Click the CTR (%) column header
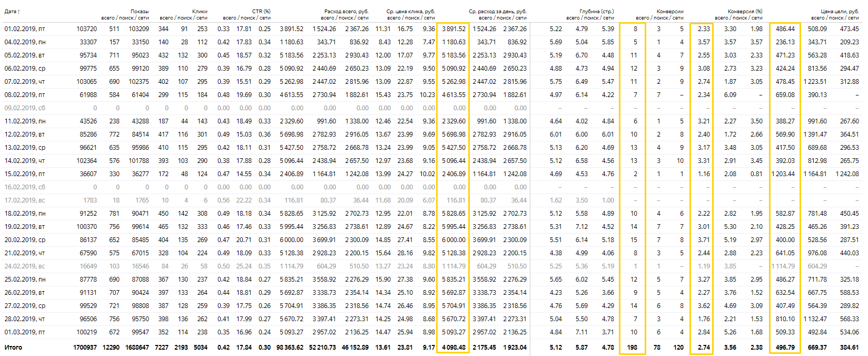 [x=261, y=11]
